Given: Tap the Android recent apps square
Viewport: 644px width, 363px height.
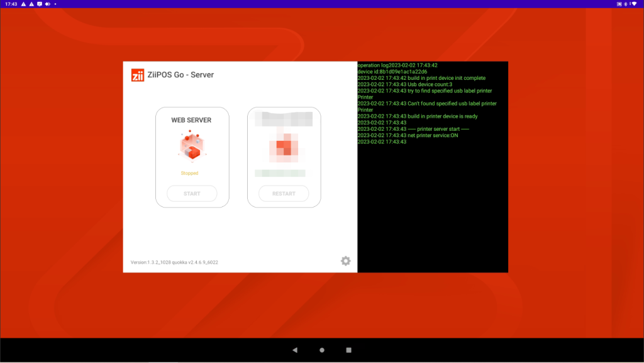Looking at the screenshot, I should tap(349, 350).
